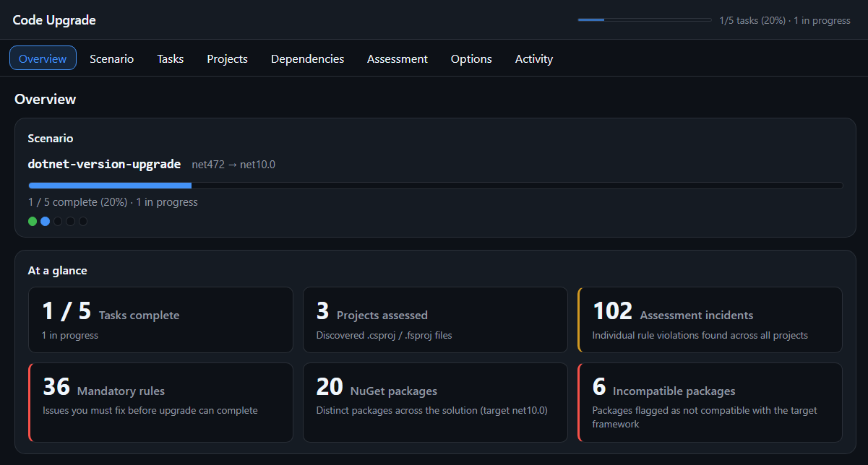Image resolution: width=868 pixels, height=465 pixels.
Task: Open the 'NuGet packages' card
Action: click(x=435, y=402)
